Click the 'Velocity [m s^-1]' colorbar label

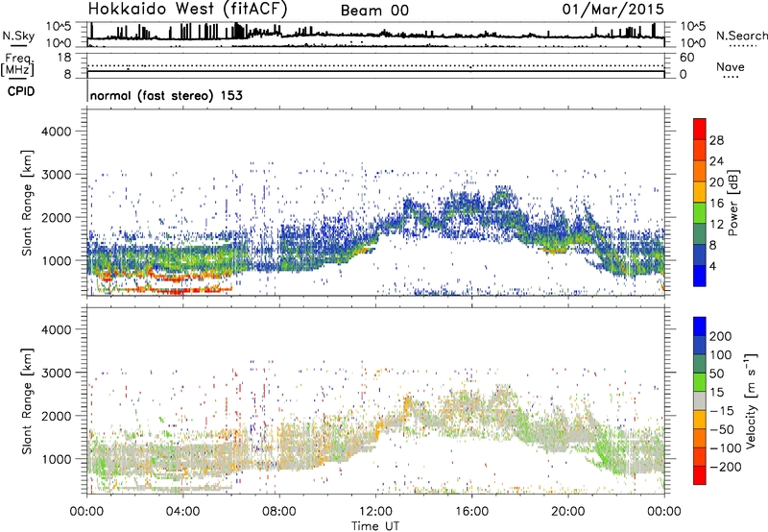(751, 400)
